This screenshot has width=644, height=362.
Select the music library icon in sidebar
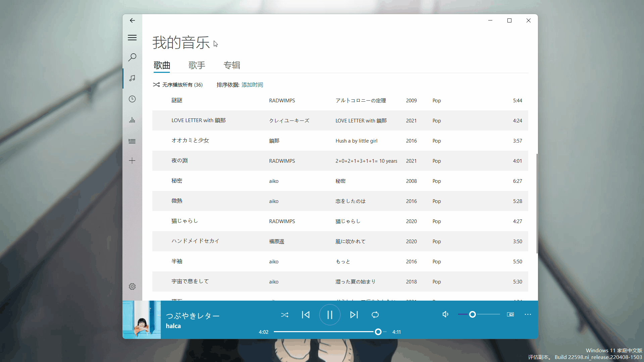tap(132, 78)
